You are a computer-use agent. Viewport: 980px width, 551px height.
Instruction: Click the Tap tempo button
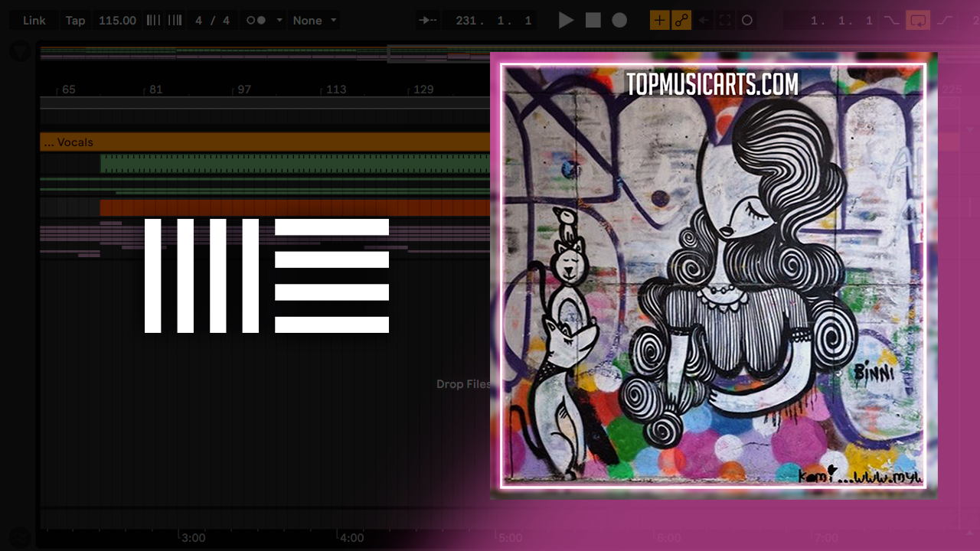75,21
